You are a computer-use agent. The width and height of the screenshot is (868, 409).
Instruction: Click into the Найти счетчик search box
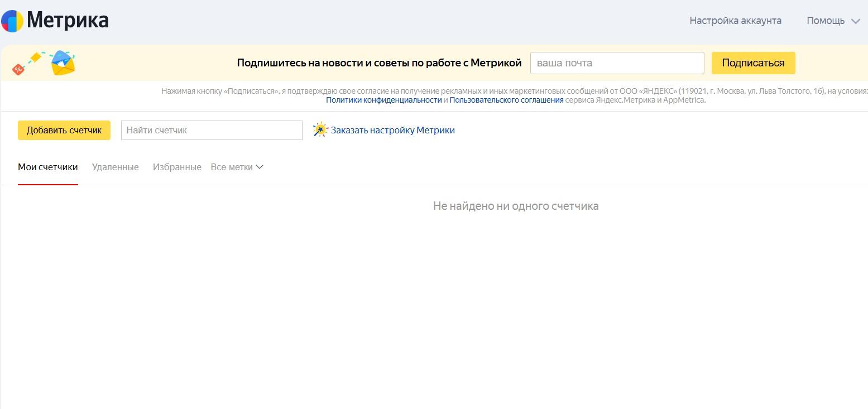coord(212,130)
